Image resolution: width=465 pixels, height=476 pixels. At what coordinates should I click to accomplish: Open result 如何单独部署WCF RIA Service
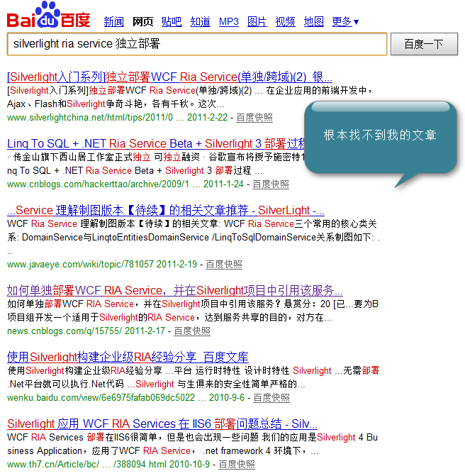coord(175,291)
